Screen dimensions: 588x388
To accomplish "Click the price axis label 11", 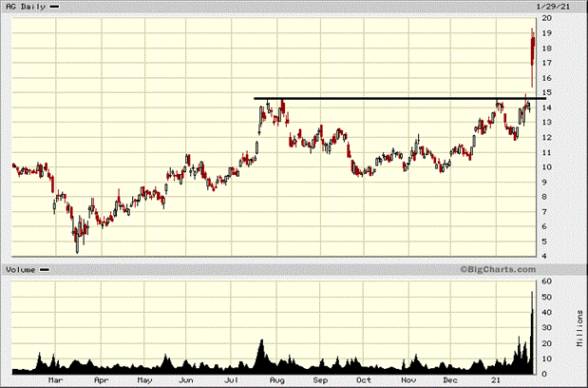I will (547, 152).
